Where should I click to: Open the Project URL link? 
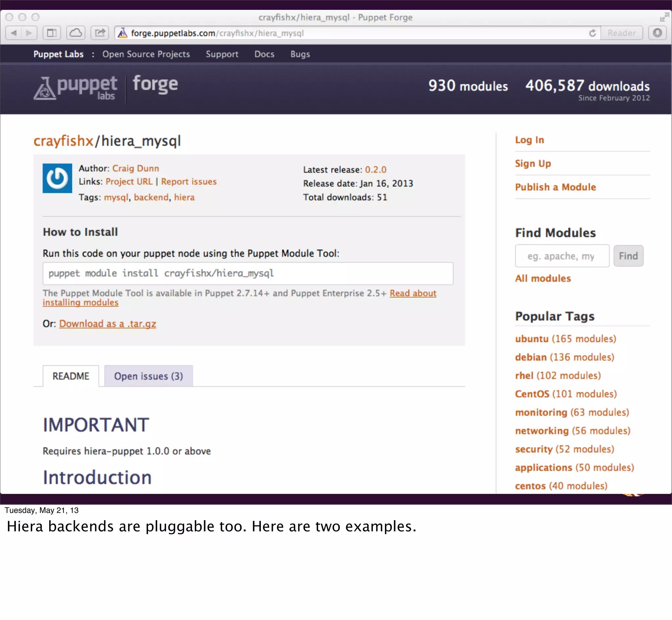point(129,182)
